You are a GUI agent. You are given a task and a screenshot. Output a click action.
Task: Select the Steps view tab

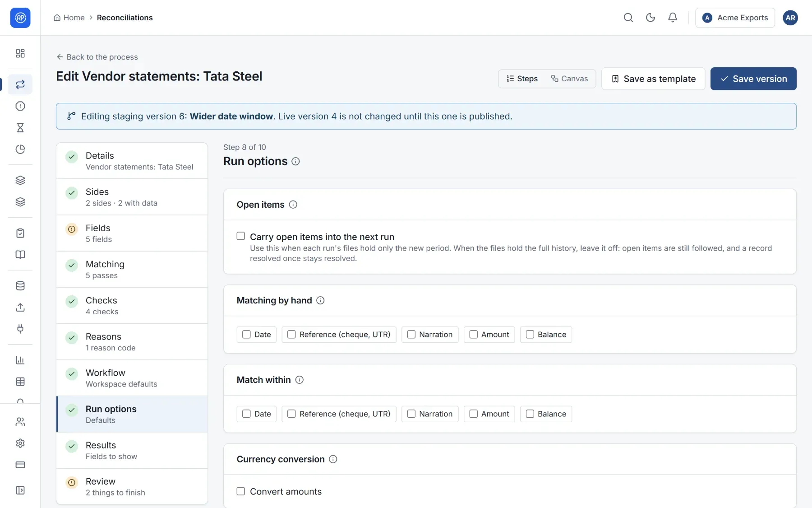pyautogui.click(x=522, y=79)
